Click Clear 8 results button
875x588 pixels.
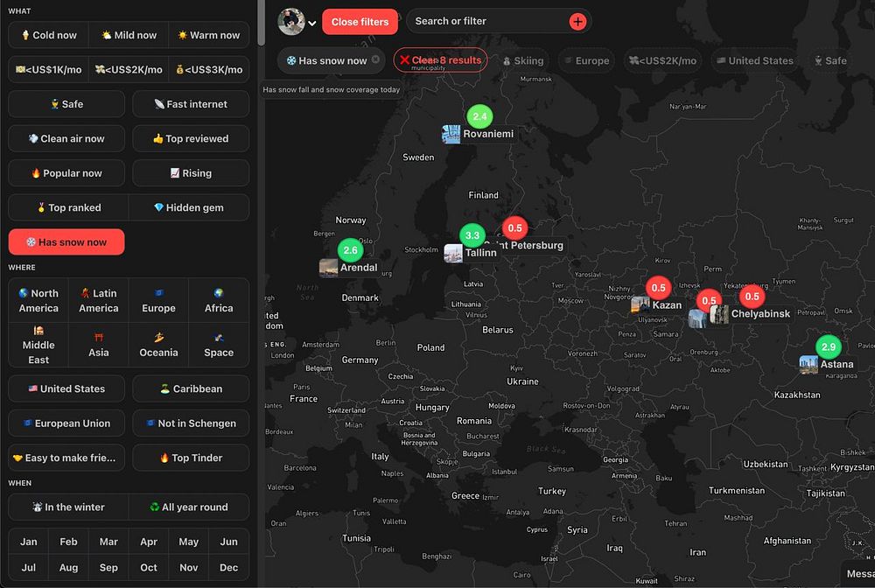point(440,60)
